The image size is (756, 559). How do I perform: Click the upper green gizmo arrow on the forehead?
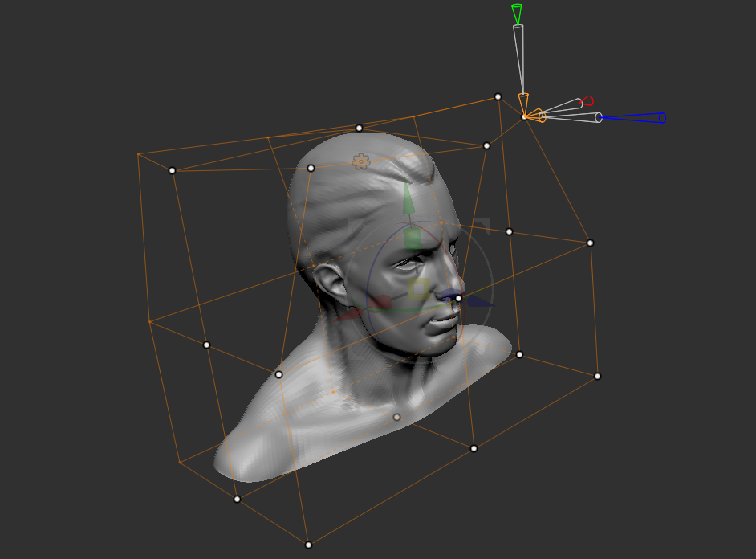tap(408, 198)
